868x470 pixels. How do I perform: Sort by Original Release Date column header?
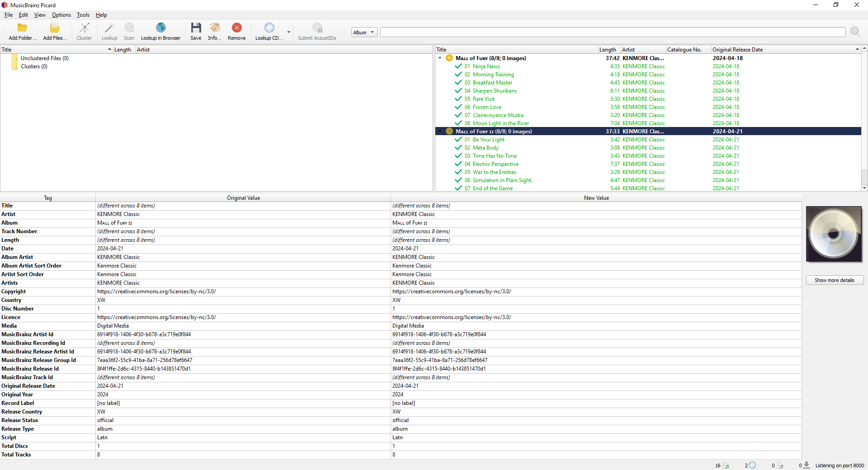click(x=737, y=50)
